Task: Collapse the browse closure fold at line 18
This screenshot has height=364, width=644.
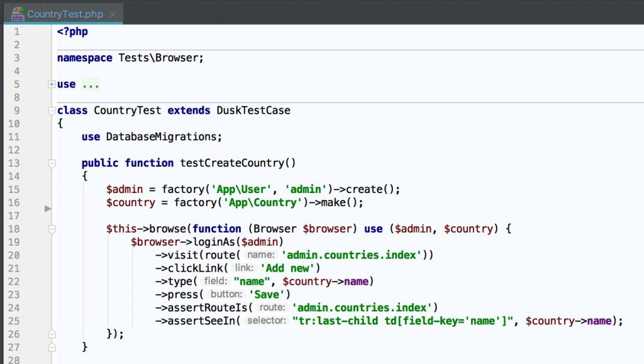Action: point(52,229)
